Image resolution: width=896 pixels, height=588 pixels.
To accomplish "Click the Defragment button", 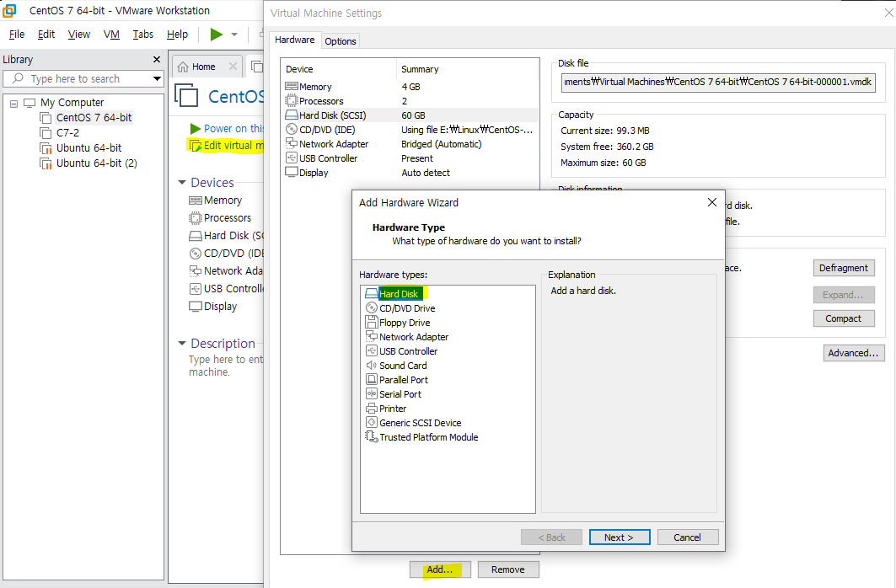I will 844,268.
